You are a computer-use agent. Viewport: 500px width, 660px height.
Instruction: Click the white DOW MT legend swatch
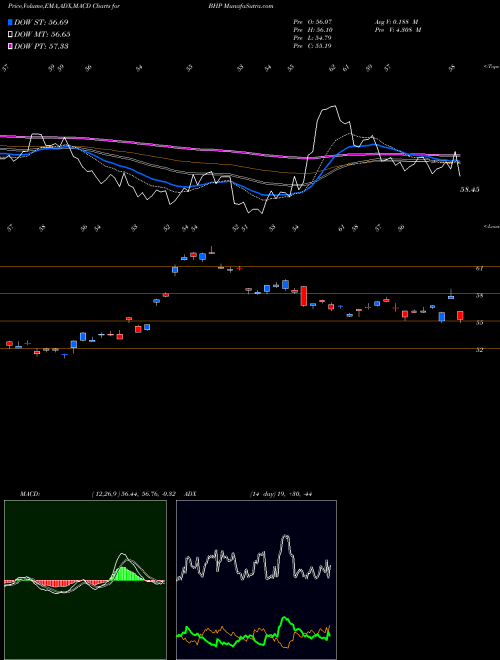(11, 35)
